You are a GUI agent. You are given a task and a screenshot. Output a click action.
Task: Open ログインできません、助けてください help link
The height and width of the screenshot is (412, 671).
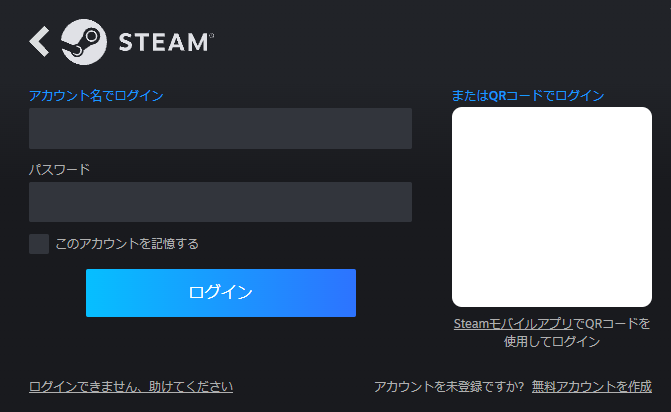[x=131, y=387]
